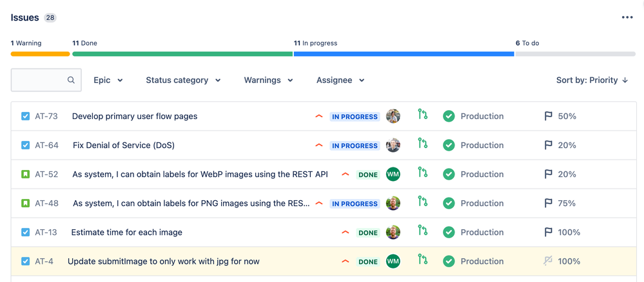This screenshot has width=644, height=282.
Task: Open pull request icon for AT-52
Action: click(x=423, y=172)
